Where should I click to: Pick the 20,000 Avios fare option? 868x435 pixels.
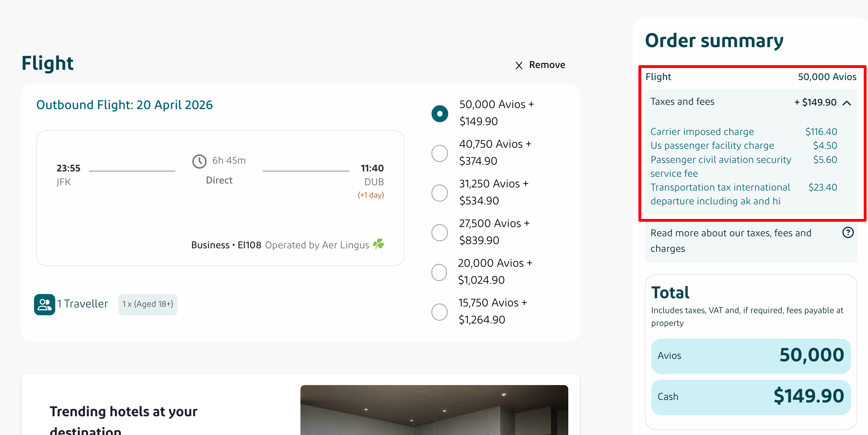tap(439, 272)
